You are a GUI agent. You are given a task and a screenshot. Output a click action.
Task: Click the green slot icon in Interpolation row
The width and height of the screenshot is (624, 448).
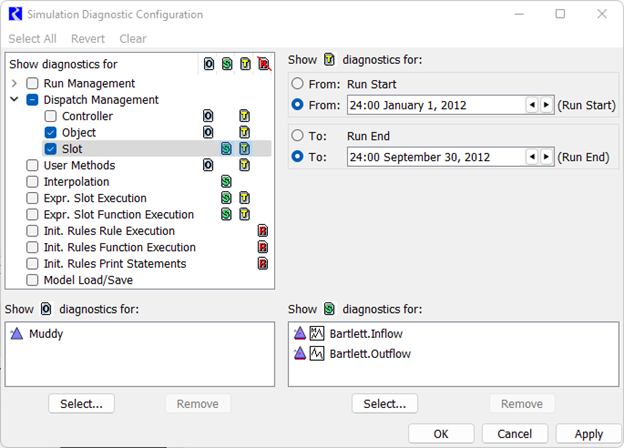(x=226, y=182)
